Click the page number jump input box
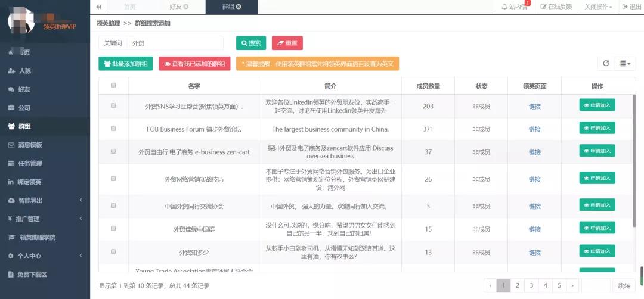This screenshot has height=299, width=644. [x=596, y=285]
